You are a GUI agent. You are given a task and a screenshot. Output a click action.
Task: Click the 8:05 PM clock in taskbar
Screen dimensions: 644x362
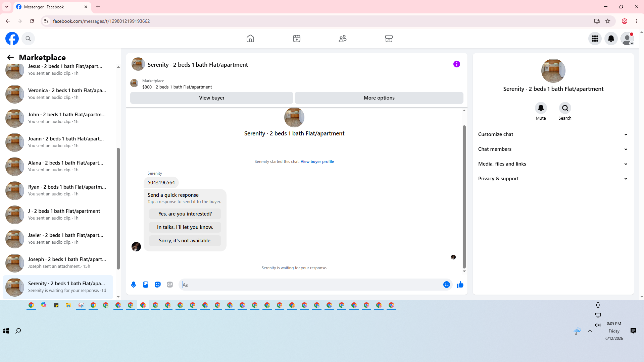click(614, 324)
